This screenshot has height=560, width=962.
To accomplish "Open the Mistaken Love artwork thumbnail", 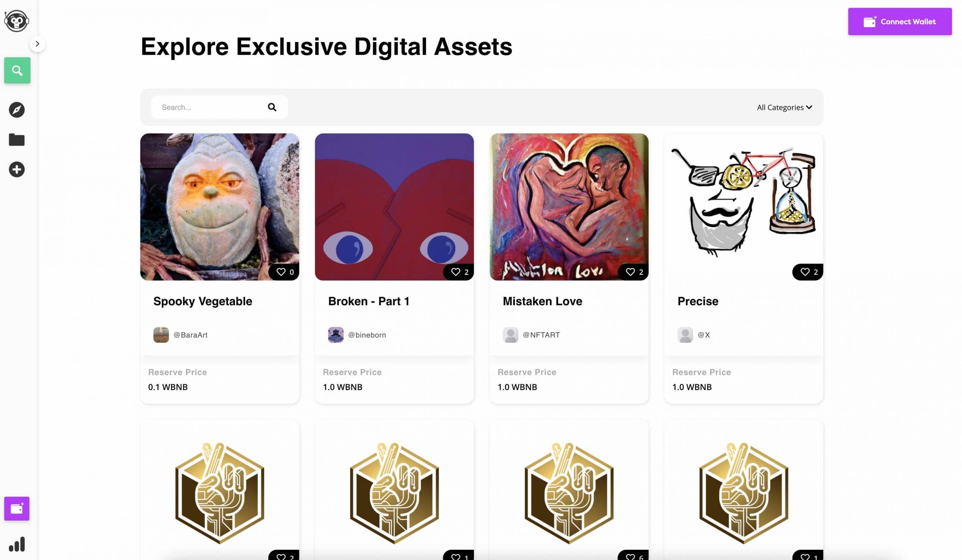I will 569,207.
